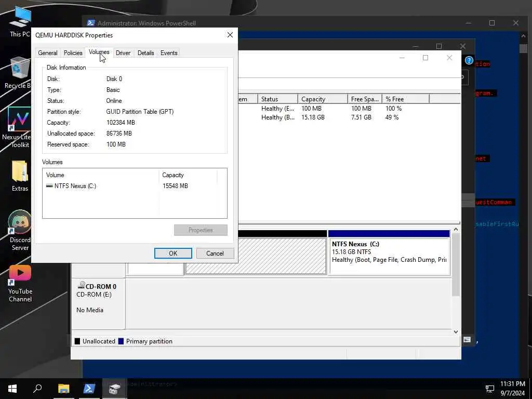Click the blue Primary partition legend swatch

(x=121, y=341)
